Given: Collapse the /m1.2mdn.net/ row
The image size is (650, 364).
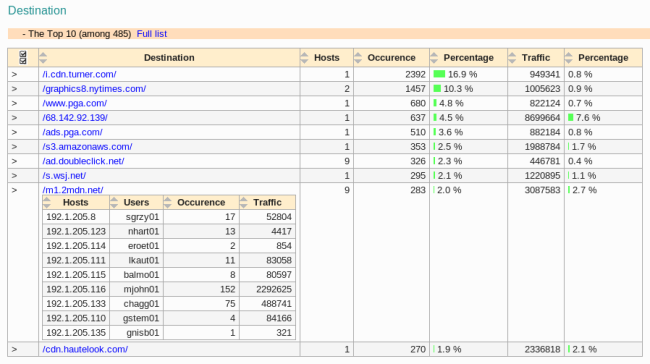Looking at the screenshot, I should coord(15,190).
